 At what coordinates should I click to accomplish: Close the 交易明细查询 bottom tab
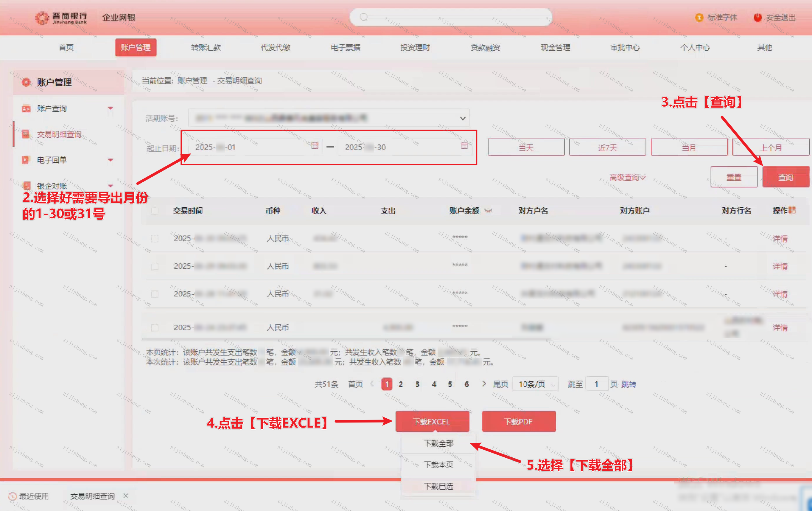coord(126,496)
